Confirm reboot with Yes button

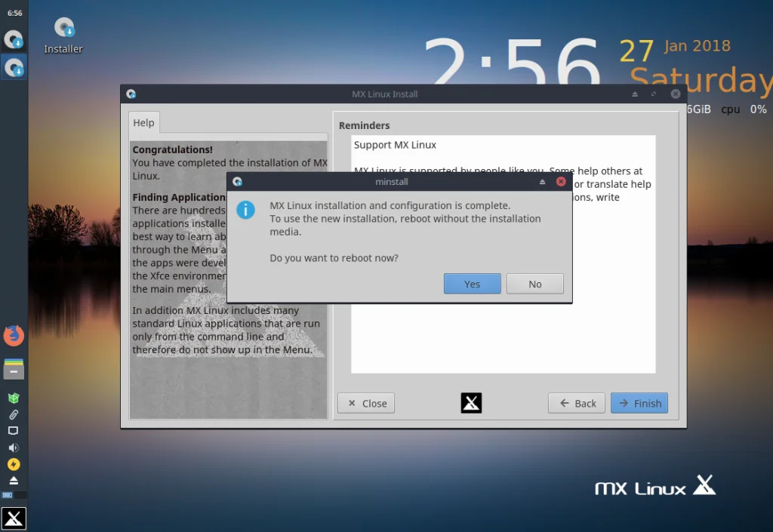[x=472, y=284]
